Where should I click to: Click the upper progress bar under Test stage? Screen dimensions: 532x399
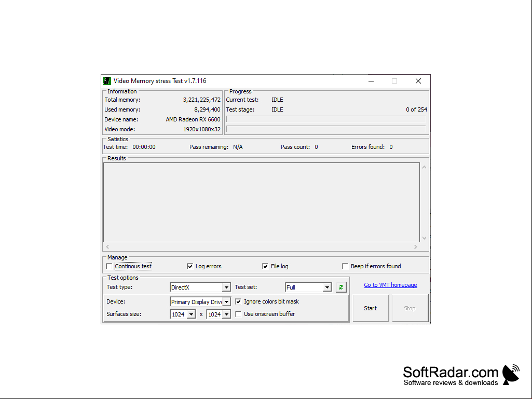point(326,119)
